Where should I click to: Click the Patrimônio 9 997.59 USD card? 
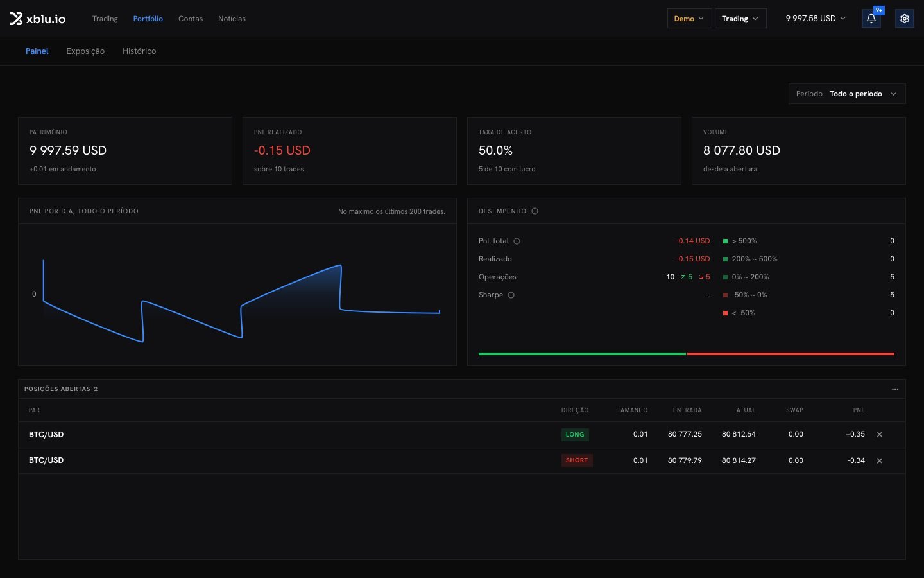coord(125,151)
